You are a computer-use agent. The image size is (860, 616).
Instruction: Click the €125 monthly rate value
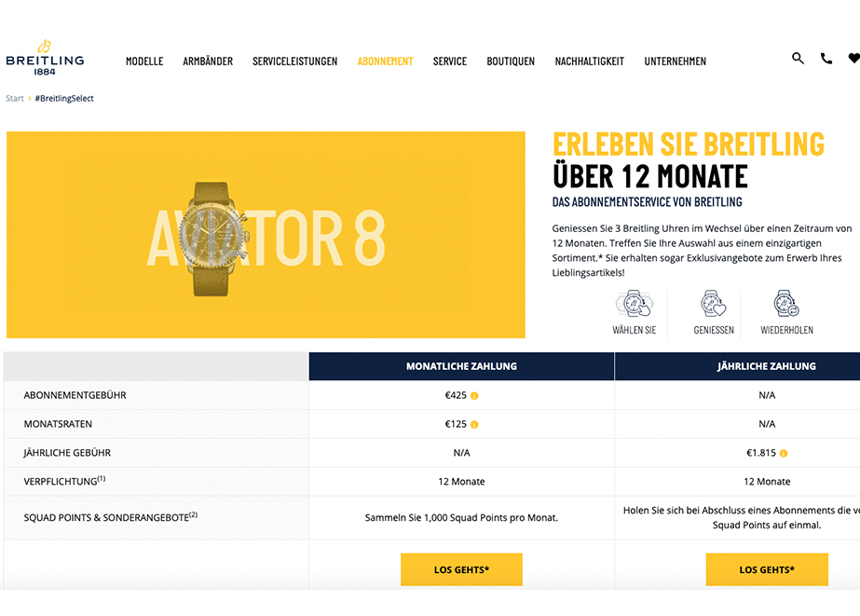tap(456, 424)
